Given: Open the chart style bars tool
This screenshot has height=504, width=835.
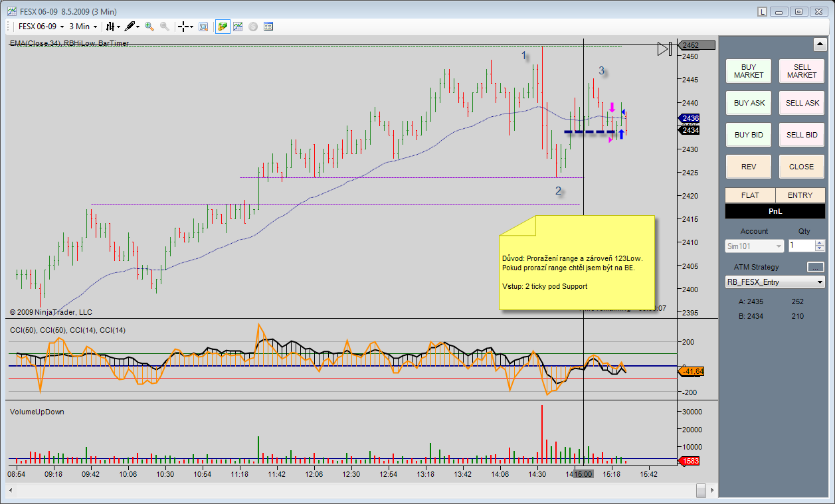Looking at the screenshot, I should click(x=111, y=27).
